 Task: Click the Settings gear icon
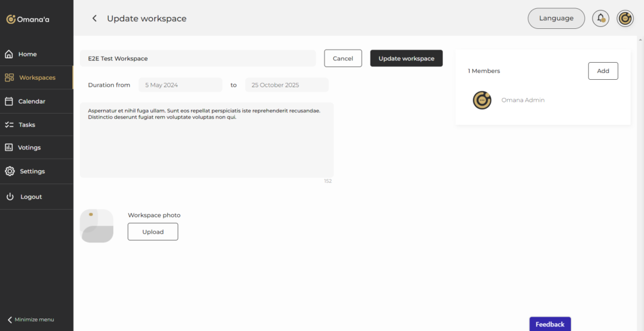pyautogui.click(x=9, y=171)
